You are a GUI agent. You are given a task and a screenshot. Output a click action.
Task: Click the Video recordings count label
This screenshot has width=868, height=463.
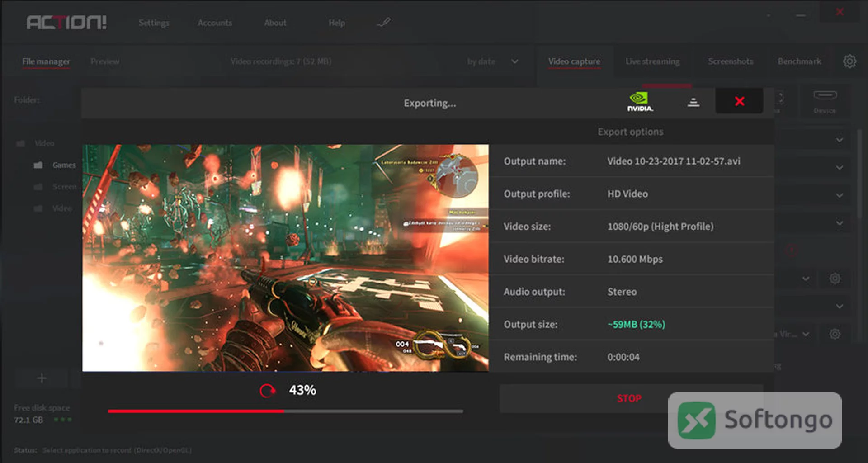[281, 61]
